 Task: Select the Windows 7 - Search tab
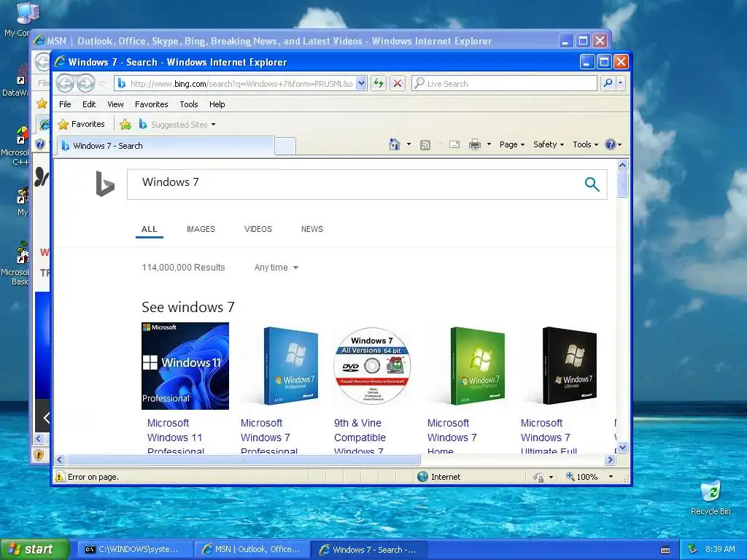coord(166,146)
